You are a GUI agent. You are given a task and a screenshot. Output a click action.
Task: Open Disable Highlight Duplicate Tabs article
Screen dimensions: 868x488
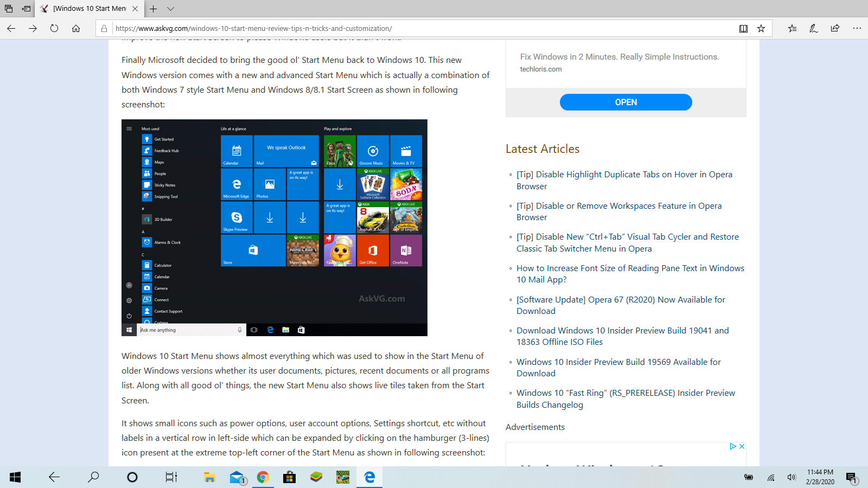click(x=624, y=180)
